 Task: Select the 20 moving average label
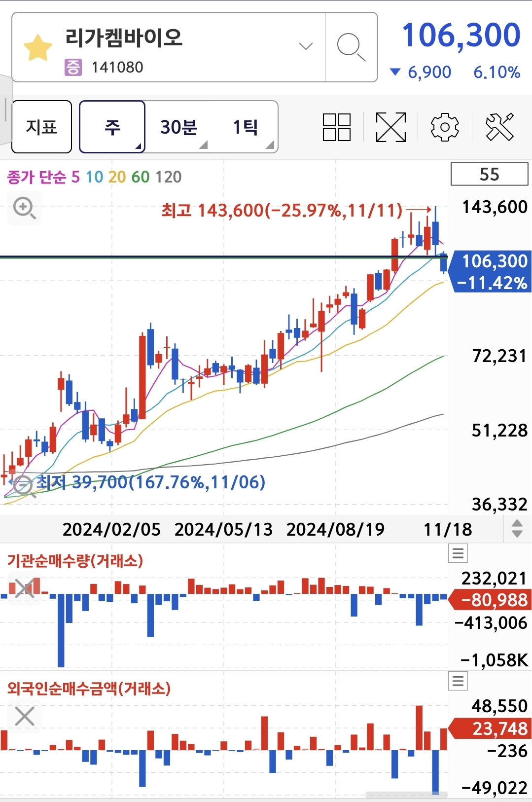(x=117, y=177)
